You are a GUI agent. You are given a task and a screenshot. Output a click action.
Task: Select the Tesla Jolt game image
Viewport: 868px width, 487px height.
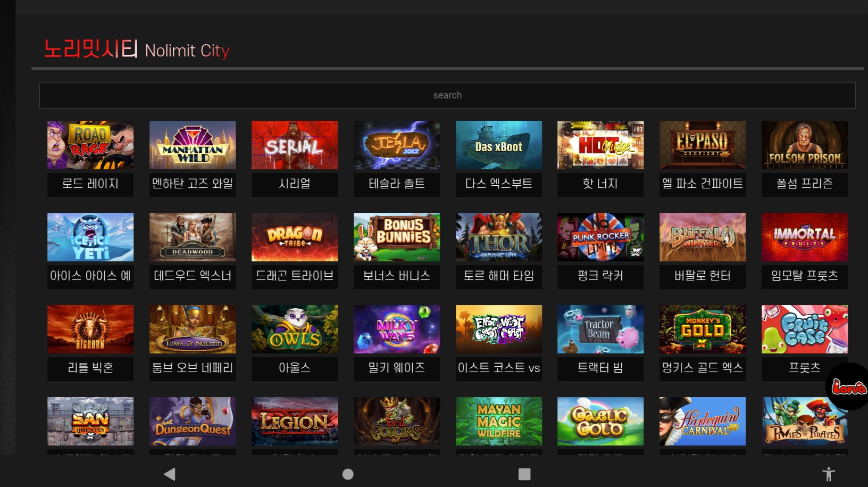click(397, 145)
